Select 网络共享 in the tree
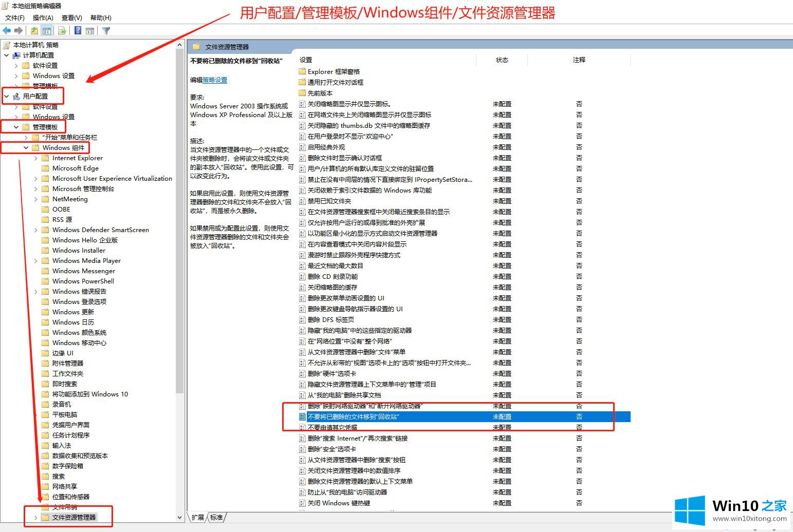The width and height of the screenshot is (793, 532). tap(65, 486)
